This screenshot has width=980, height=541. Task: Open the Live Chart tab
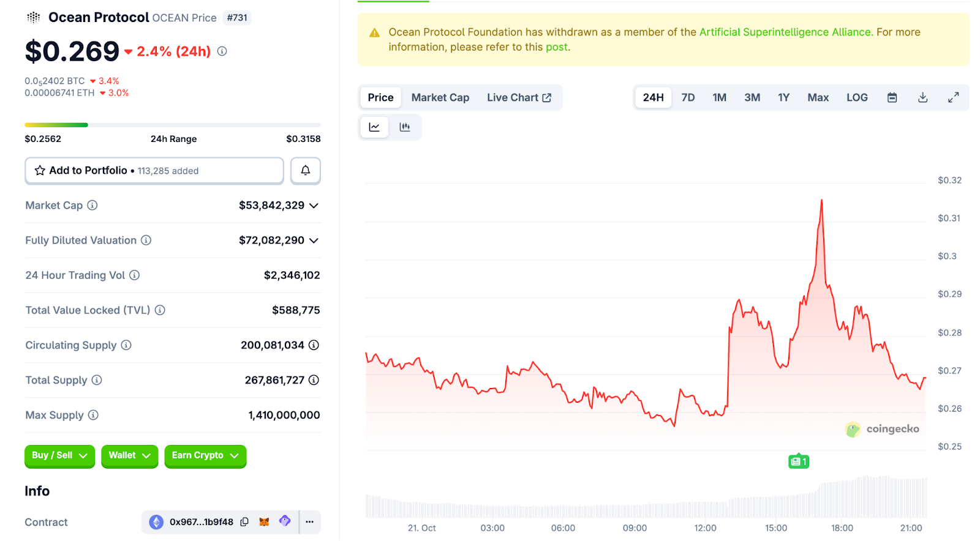coord(519,98)
